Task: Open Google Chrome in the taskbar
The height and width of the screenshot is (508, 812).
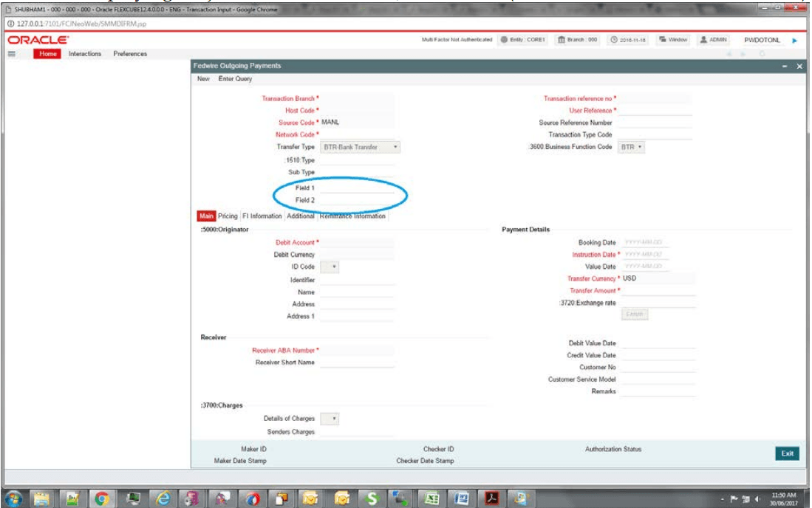Action: 101,498
